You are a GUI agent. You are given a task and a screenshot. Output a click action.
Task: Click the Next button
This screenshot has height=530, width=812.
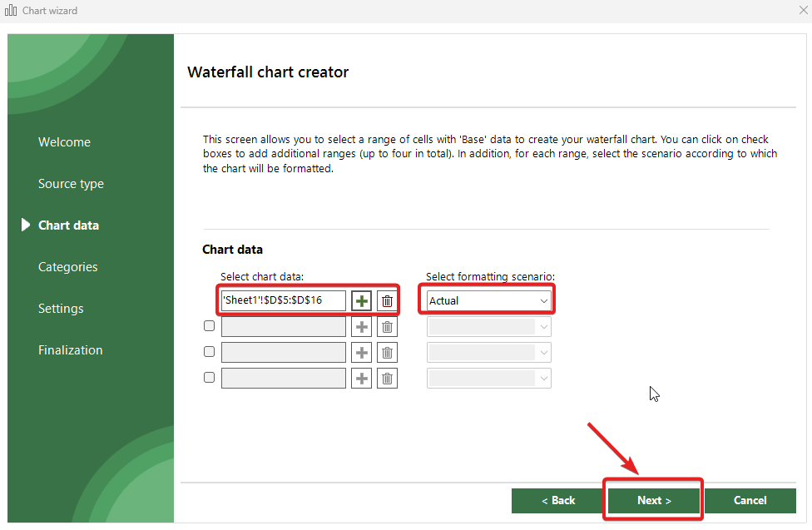tap(654, 500)
